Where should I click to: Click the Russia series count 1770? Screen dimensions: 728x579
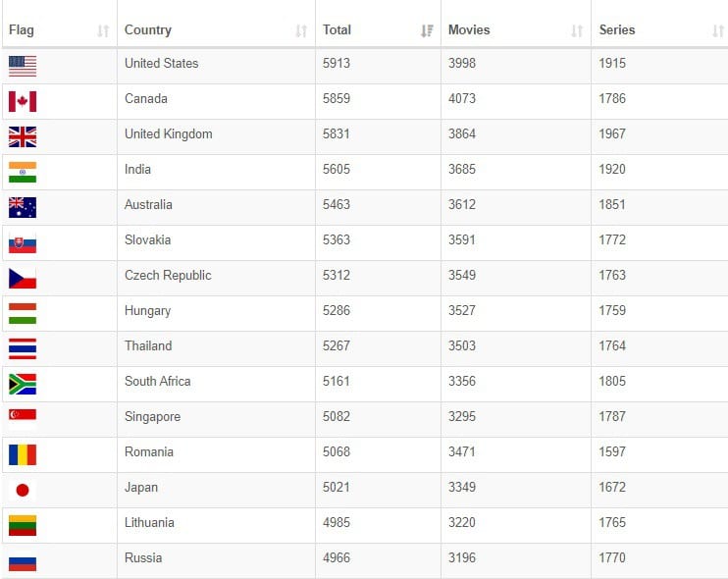pos(612,558)
